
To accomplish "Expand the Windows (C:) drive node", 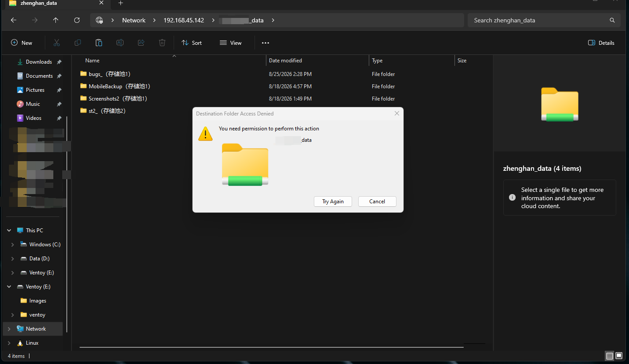I will coord(13,245).
